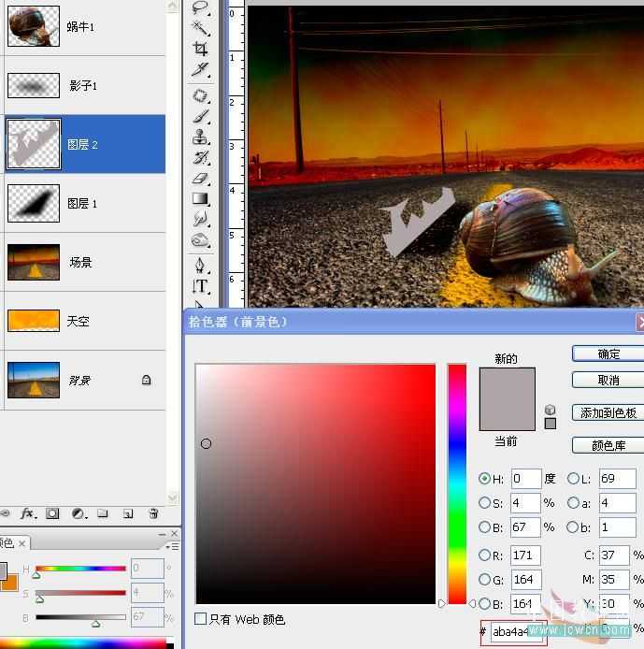Select the L lightness radio button
644x649 pixels.
pos(573,479)
